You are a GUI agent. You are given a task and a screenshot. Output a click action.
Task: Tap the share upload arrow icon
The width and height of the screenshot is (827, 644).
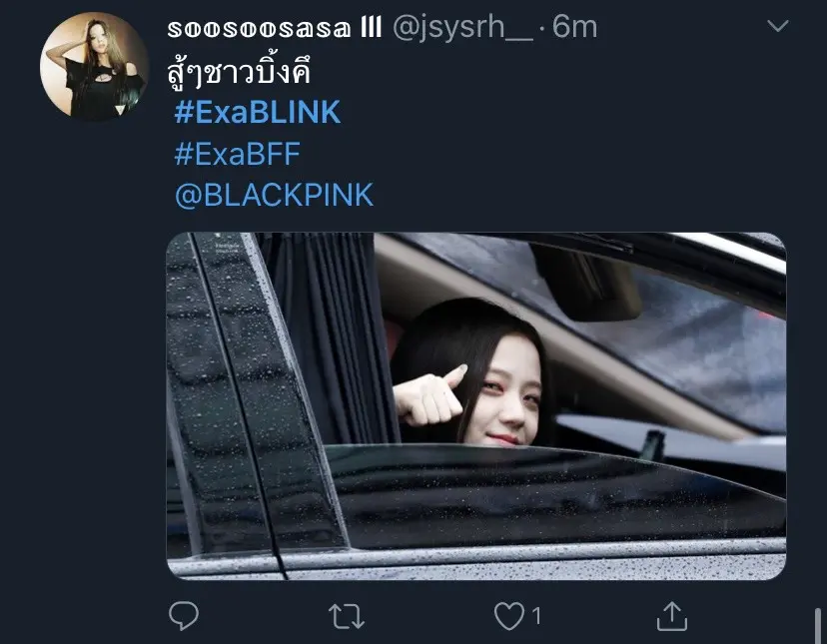[672, 616]
